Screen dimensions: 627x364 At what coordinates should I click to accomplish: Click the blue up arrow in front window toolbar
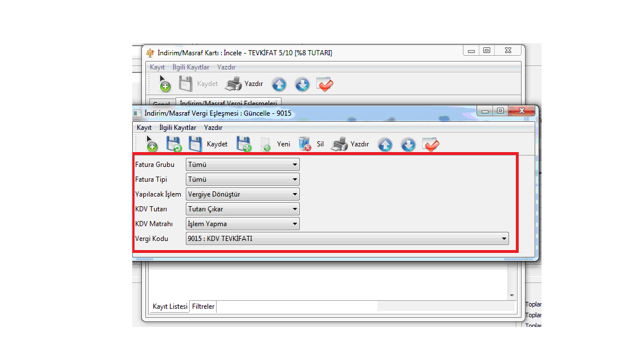coord(385,145)
